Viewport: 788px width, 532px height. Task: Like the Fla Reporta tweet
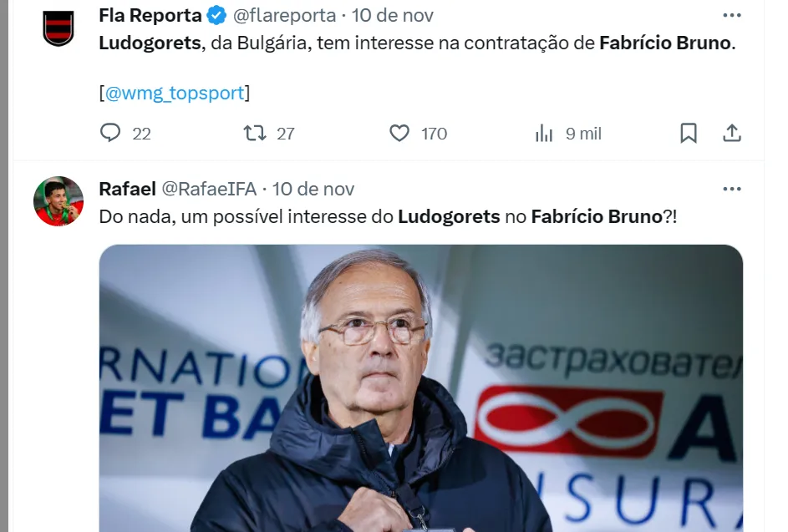tap(399, 133)
